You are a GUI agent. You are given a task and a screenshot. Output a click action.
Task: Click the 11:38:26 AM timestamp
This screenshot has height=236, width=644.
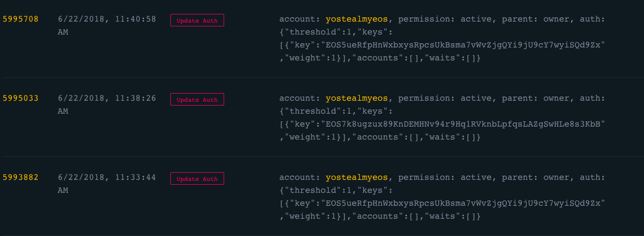(107, 98)
